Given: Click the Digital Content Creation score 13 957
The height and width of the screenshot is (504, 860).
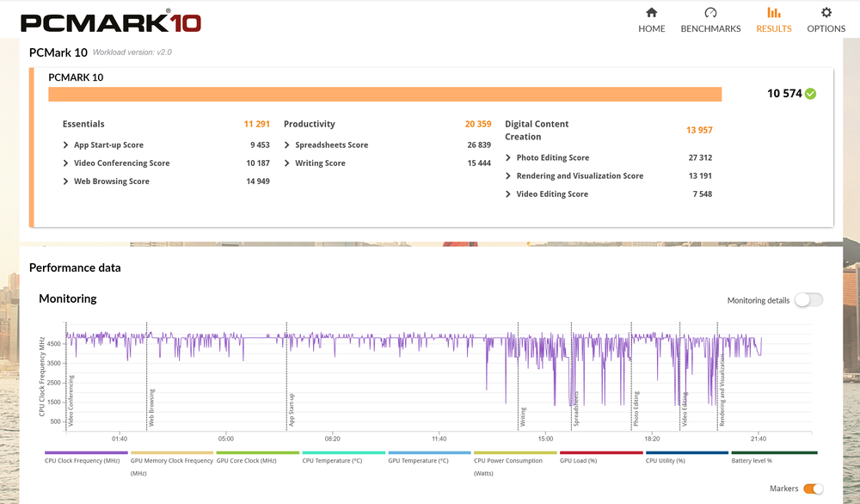Looking at the screenshot, I should pyautogui.click(x=699, y=130).
